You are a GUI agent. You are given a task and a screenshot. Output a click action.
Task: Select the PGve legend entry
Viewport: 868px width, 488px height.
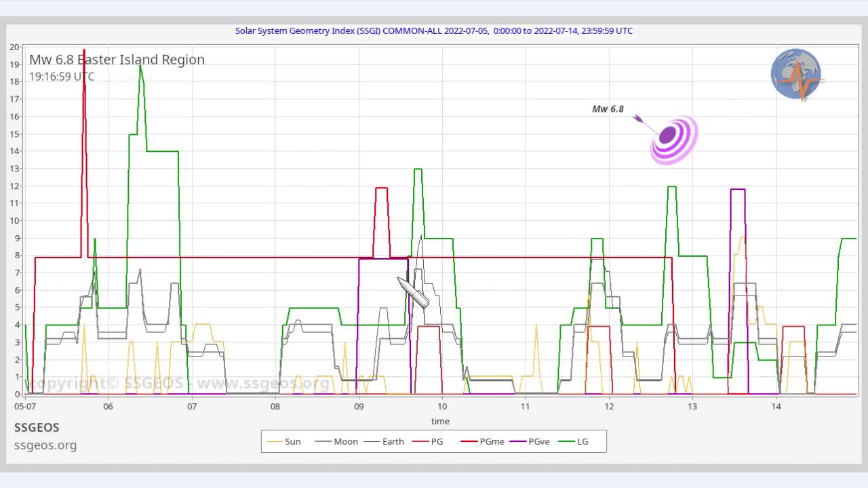[530, 441]
